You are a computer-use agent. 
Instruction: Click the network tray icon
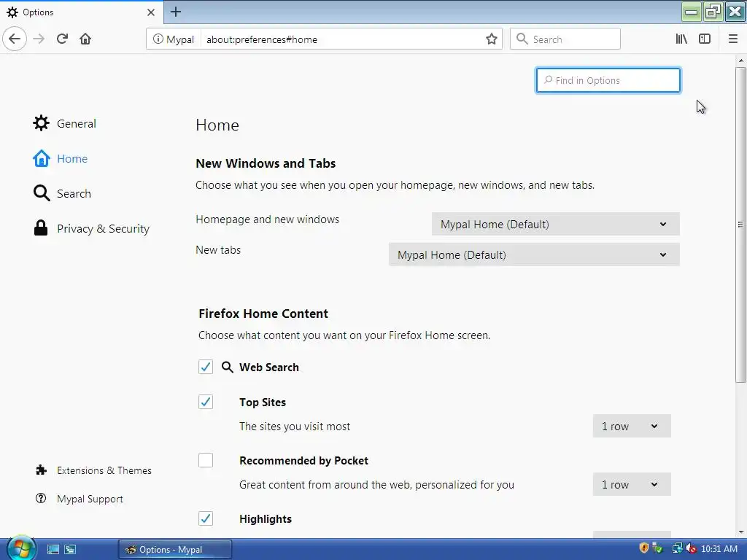(x=677, y=548)
